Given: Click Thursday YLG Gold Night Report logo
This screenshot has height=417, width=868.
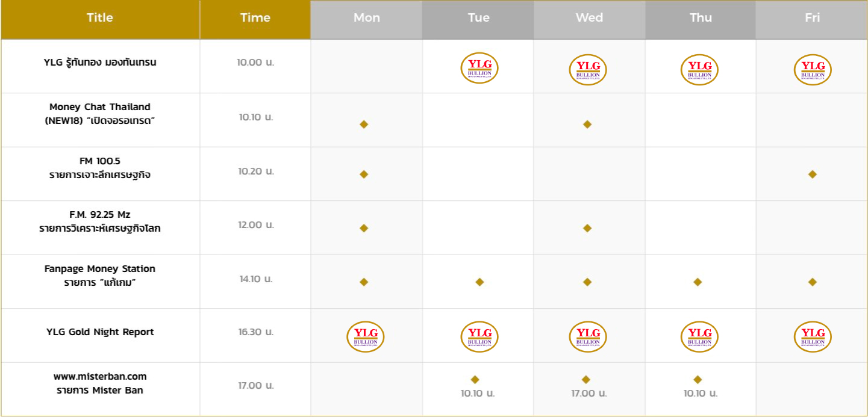Looking at the screenshot, I should (699, 336).
